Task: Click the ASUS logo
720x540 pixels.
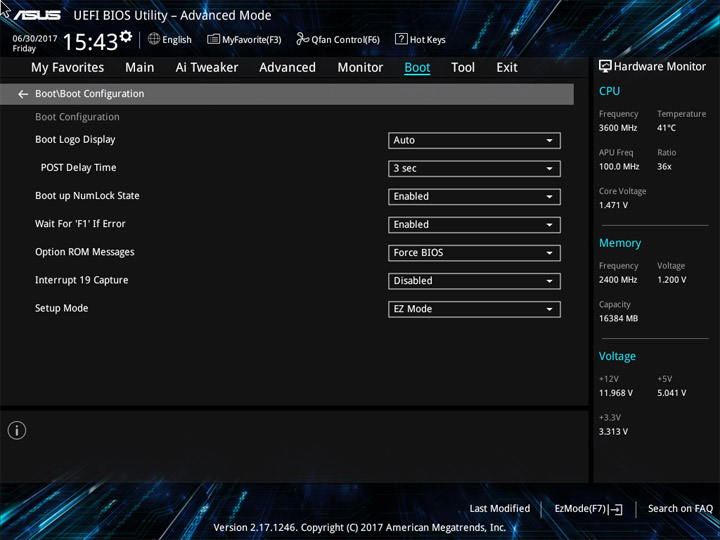Action: (x=37, y=15)
